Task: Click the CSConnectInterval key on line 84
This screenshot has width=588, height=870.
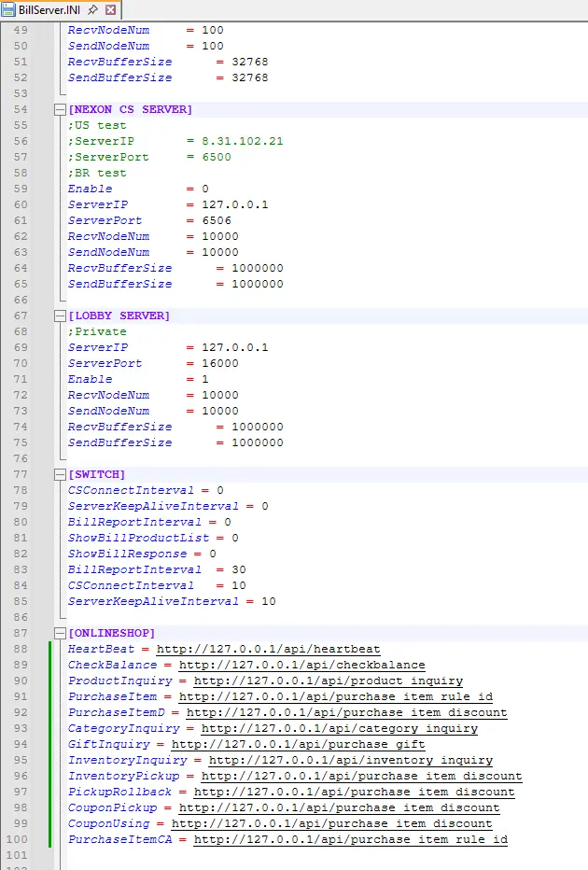Action: coord(131,586)
